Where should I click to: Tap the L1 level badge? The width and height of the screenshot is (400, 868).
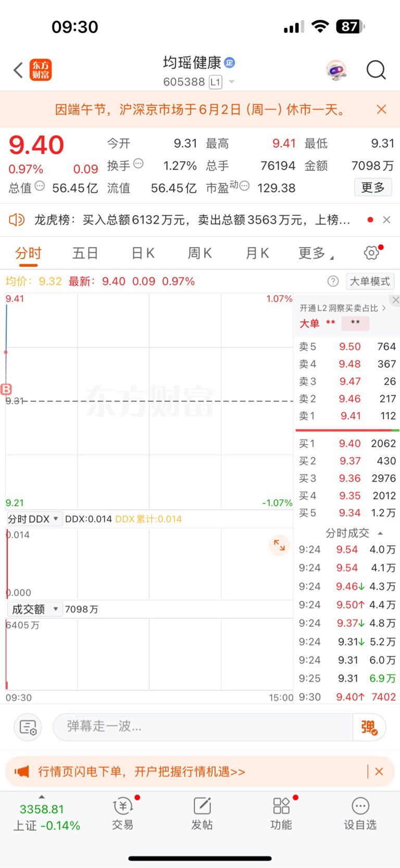tap(216, 82)
